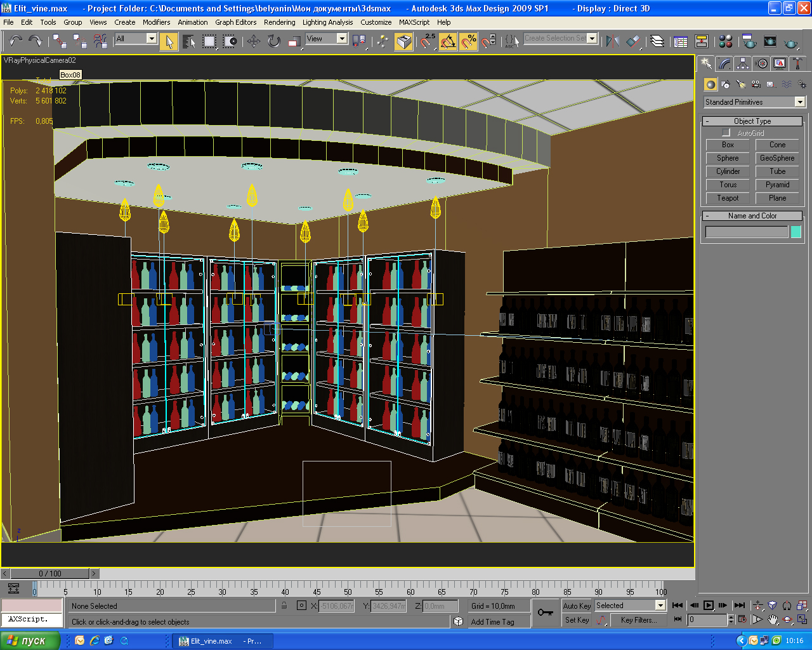Open the Layer Manager icon
Screen dimensions: 812x650
[657, 42]
